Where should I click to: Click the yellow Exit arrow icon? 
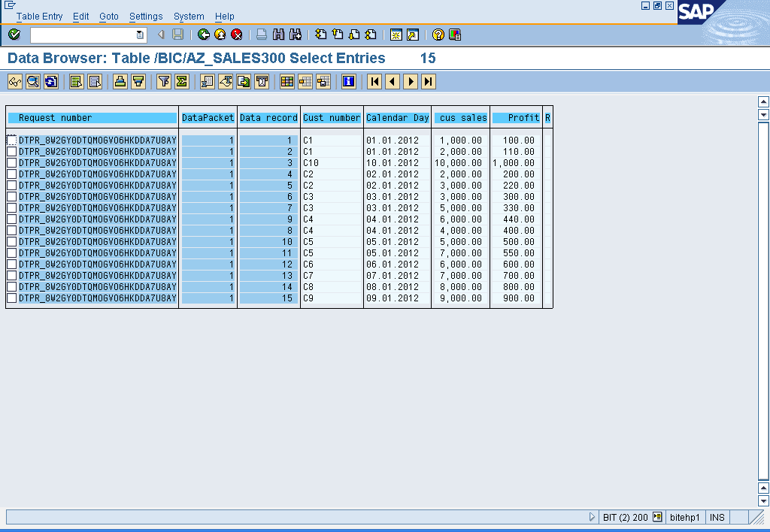220,35
